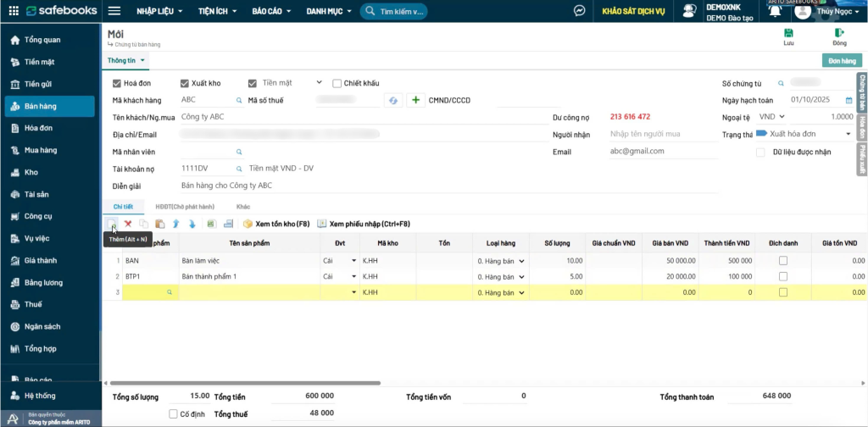The image size is (868, 427).
Task: Switch to the HĐĐT(Chờ phát hành) tab
Action: tap(185, 207)
